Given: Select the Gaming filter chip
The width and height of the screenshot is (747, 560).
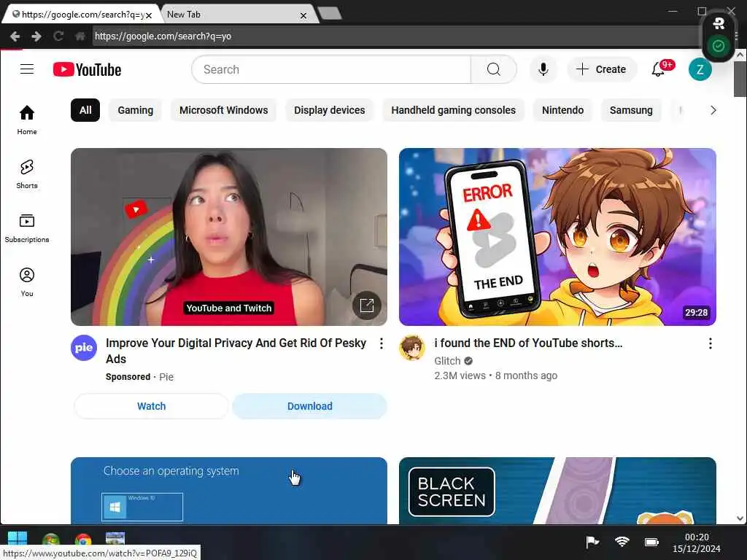Looking at the screenshot, I should (135, 111).
